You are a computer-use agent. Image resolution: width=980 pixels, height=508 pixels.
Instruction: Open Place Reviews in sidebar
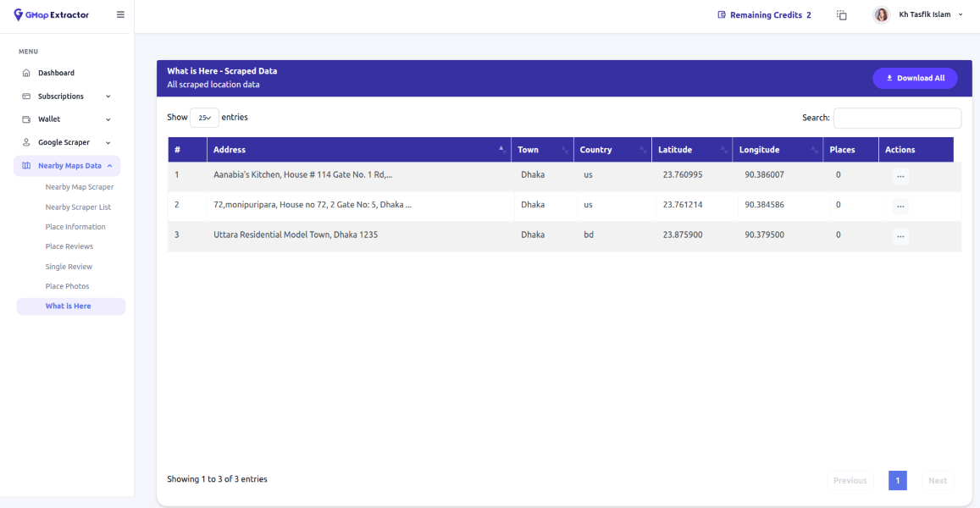(x=69, y=246)
